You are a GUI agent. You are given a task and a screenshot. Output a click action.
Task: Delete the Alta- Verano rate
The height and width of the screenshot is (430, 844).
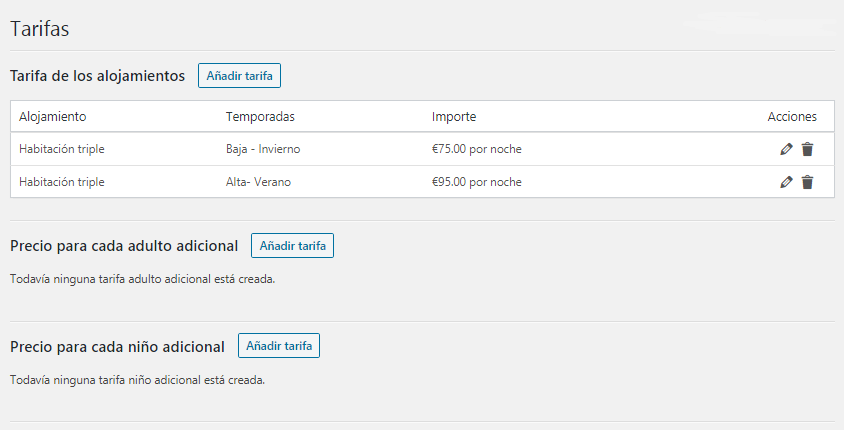[808, 182]
